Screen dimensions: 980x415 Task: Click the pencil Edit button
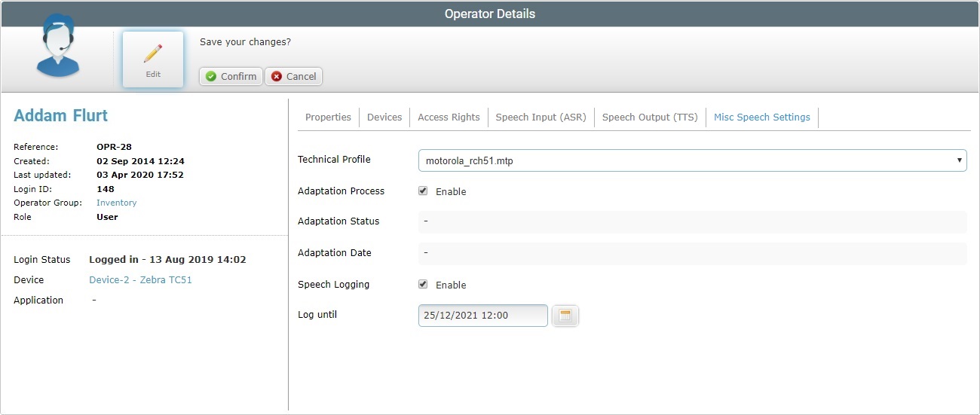(153, 60)
